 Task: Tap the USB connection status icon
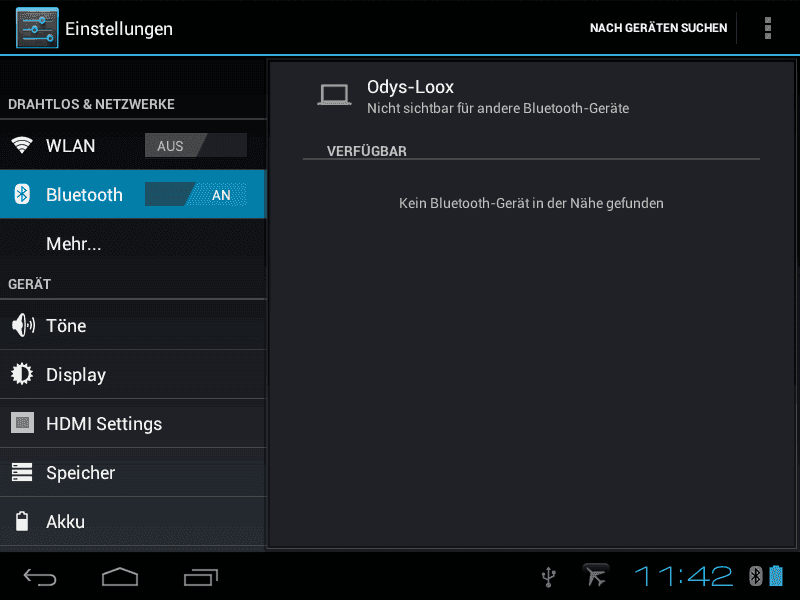coord(548,577)
